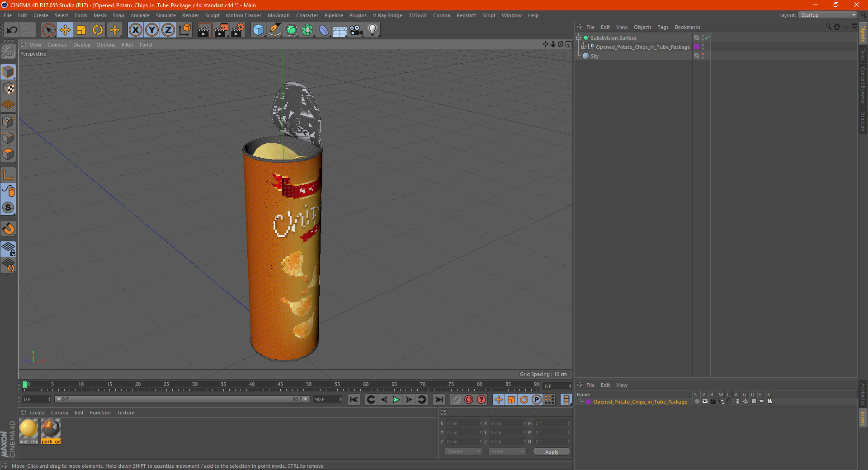Go to end of animation

pyautogui.click(x=439, y=399)
